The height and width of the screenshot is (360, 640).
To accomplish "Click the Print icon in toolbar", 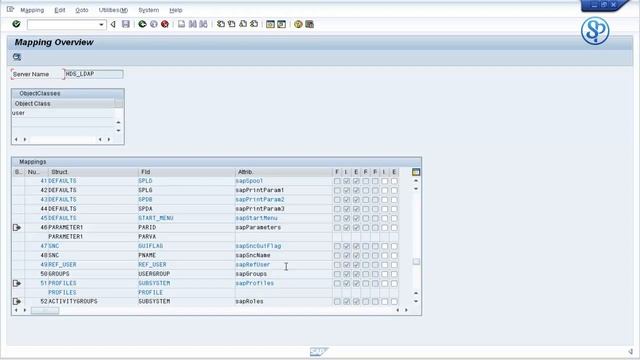I will tap(182, 24).
